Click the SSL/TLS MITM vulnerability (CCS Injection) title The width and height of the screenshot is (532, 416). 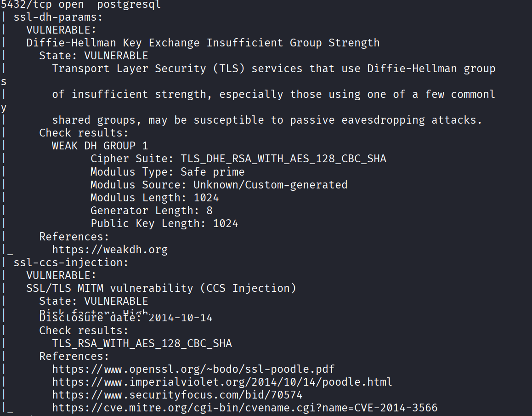coord(161,288)
